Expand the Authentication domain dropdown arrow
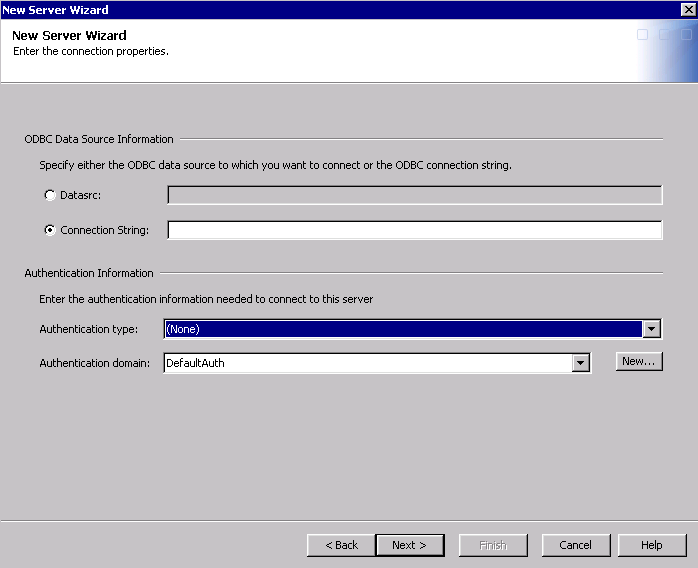 pos(581,363)
